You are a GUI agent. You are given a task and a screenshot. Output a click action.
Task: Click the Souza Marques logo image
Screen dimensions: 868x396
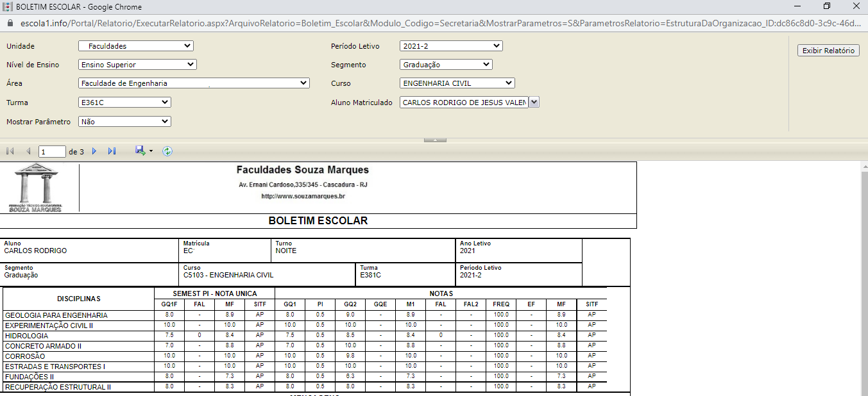[36, 188]
